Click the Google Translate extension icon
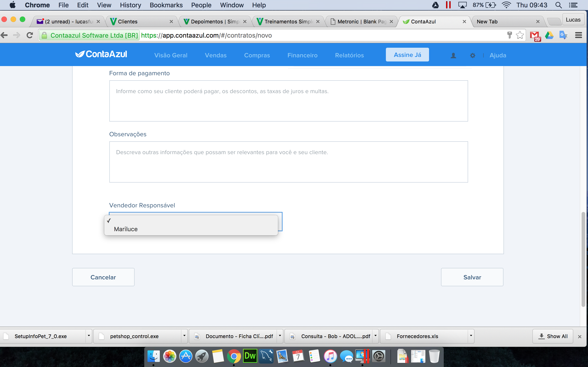Screen dimensions: 588x367 click(563, 35)
